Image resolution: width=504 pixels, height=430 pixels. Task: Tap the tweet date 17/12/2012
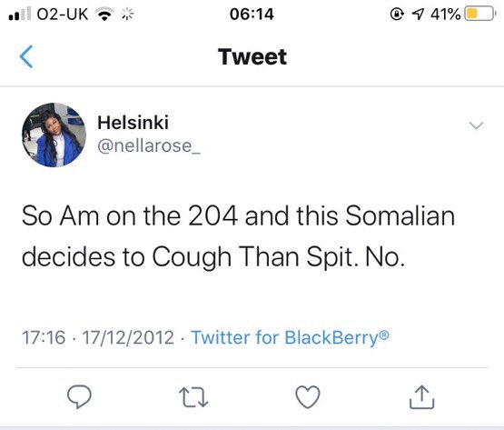(x=128, y=337)
